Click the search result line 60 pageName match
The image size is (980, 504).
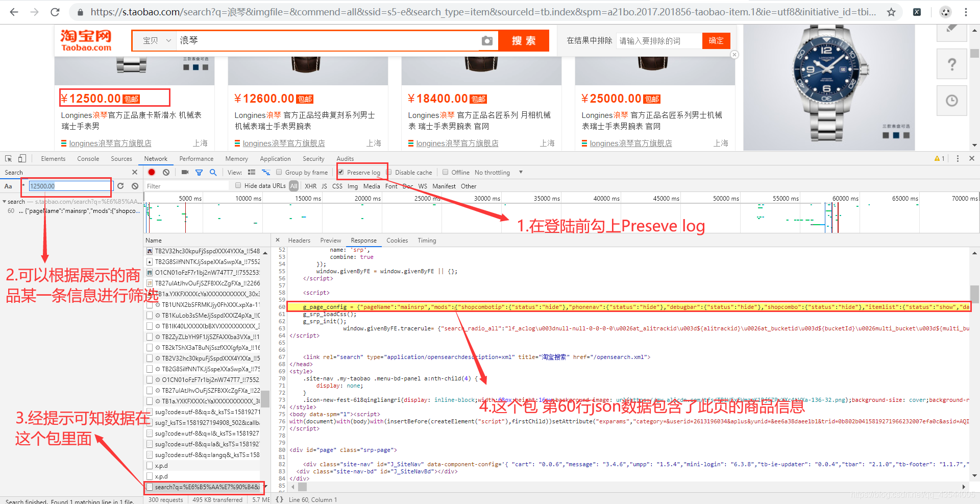pos(73,211)
